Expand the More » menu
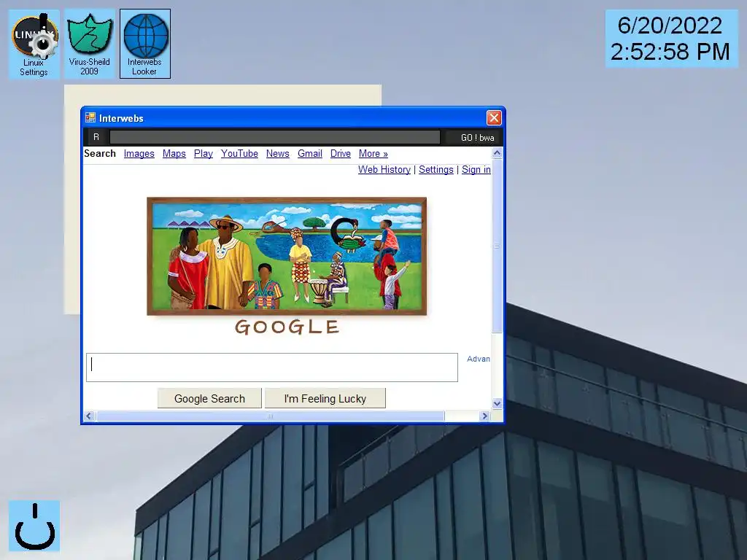 373,153
